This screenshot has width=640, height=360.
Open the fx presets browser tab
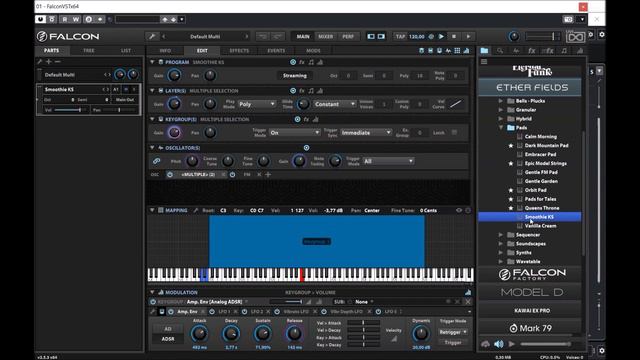click(531, 51)
